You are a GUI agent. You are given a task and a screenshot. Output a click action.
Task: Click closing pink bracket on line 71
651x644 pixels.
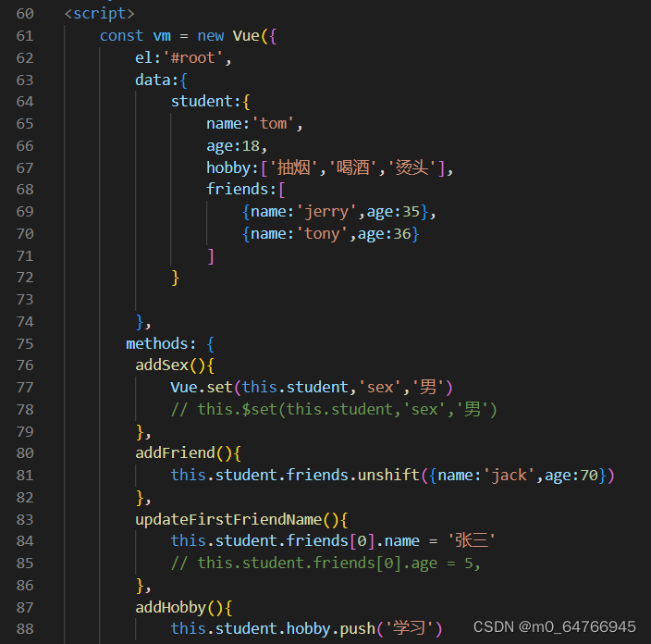(211, 256)
